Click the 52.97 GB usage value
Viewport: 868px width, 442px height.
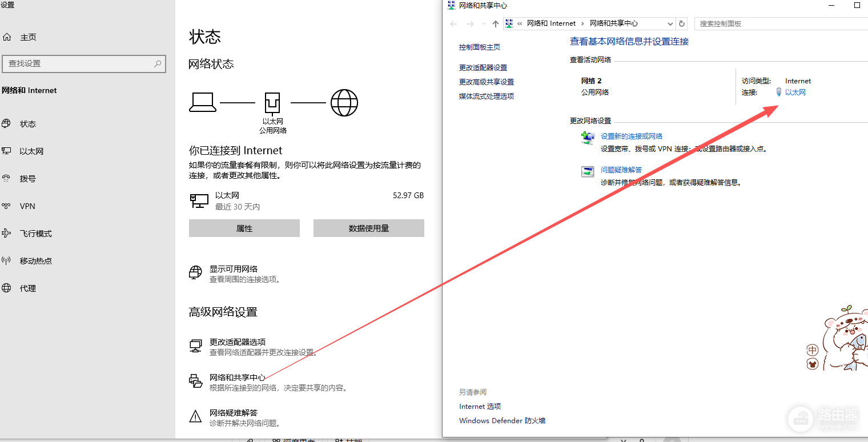point(408,195)
